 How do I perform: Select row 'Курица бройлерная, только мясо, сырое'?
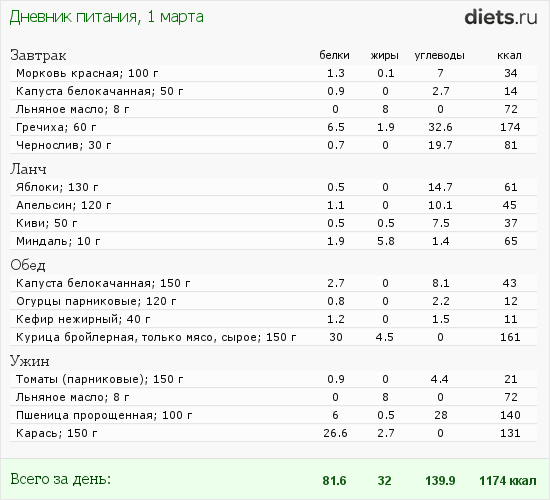coord(273,337)
